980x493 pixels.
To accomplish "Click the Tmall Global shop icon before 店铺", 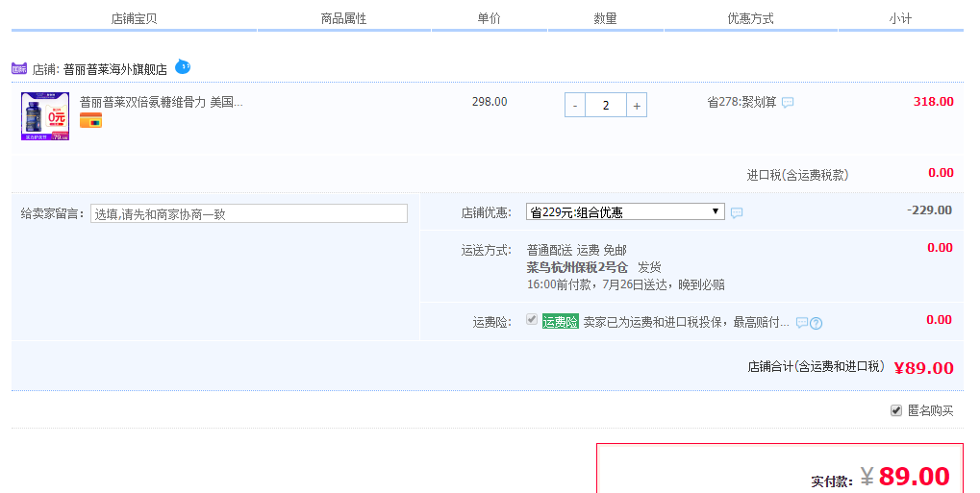I will tap(19, 69).
